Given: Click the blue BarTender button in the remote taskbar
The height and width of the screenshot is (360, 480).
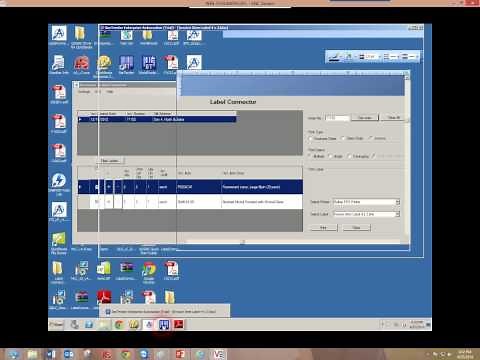Looking at the screenshot, I should 164,324.
